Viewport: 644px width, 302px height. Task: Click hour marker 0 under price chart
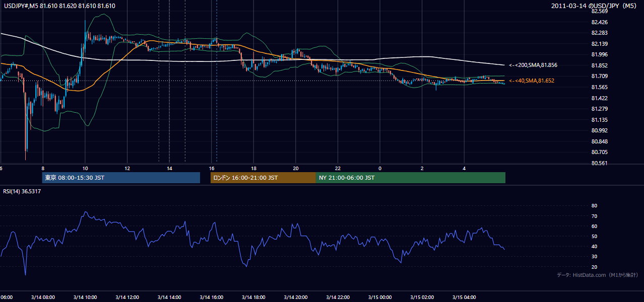(x=380, y=169)
